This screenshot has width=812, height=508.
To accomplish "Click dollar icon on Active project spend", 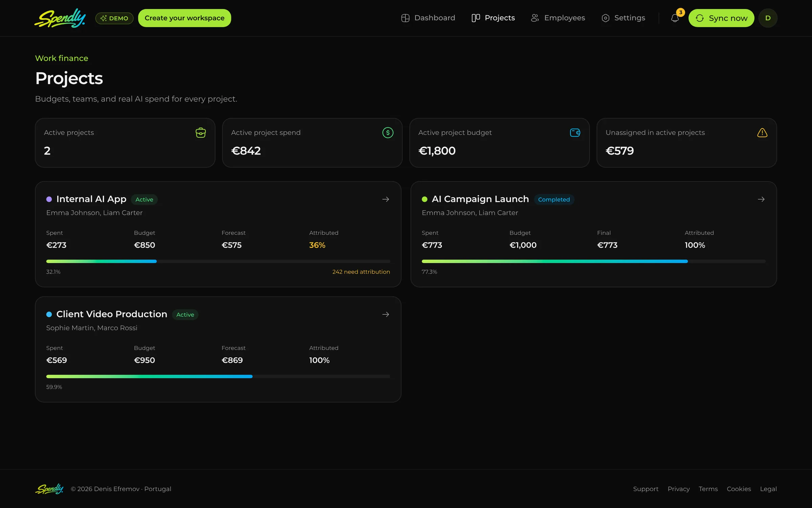I will click(388, 133).
